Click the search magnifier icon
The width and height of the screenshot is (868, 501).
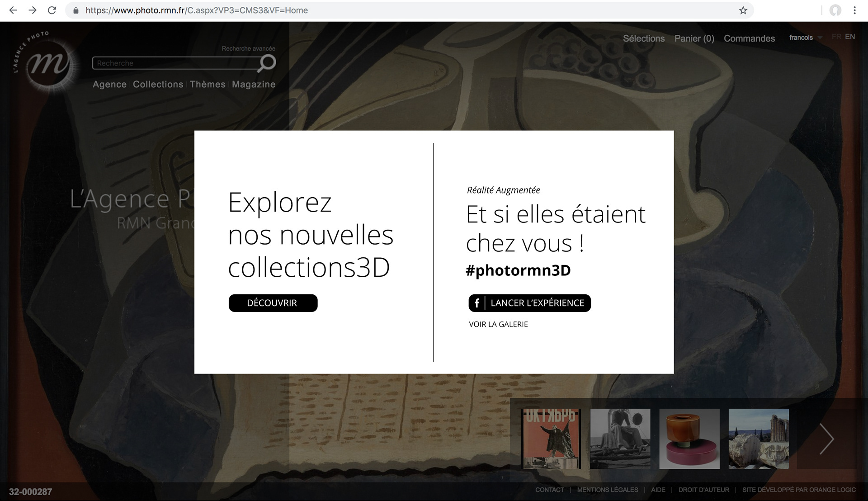(267, 63)
